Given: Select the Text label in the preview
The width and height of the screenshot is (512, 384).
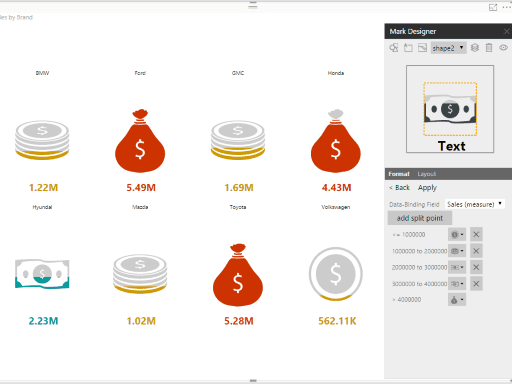Looking at the screenshot, I should click(x=451, y=146).
